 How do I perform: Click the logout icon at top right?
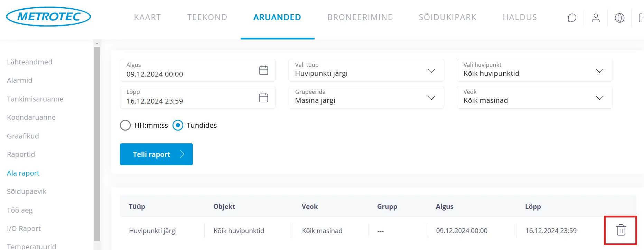point(641,18)
